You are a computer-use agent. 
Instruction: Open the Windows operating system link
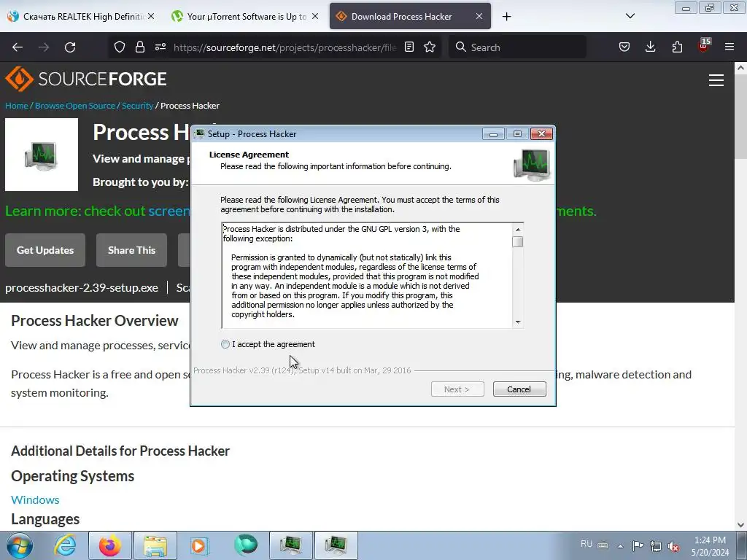point(35,500)
